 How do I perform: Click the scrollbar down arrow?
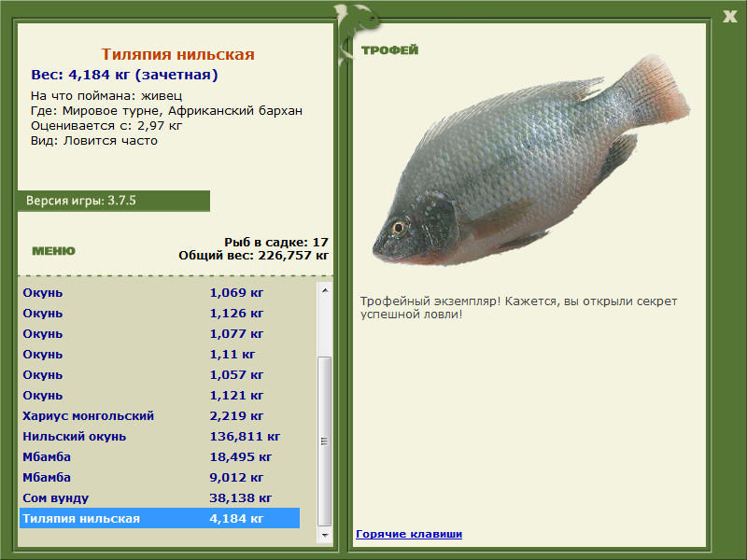325,535
